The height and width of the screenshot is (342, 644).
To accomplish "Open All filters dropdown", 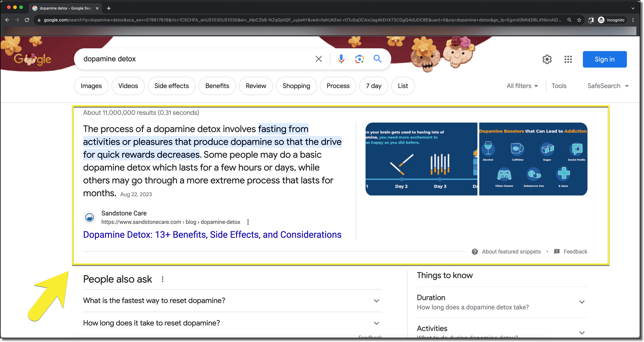I will [522, 86].
